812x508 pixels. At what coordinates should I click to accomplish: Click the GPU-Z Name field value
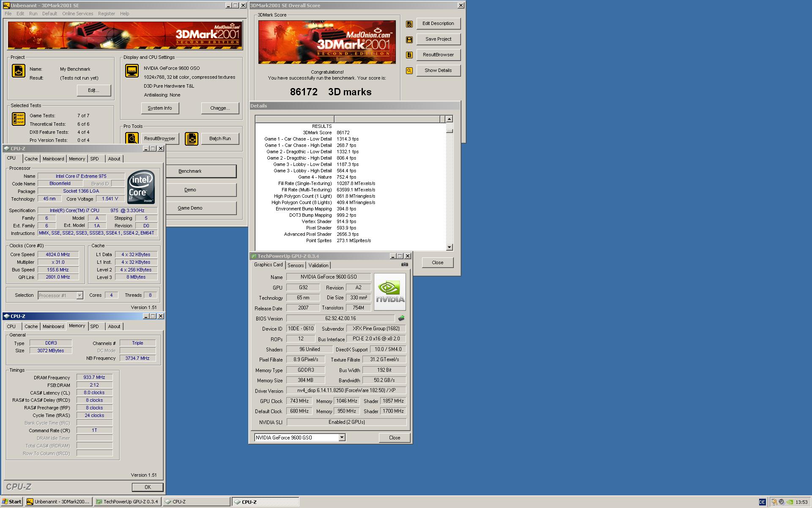[x=329, y=277]
